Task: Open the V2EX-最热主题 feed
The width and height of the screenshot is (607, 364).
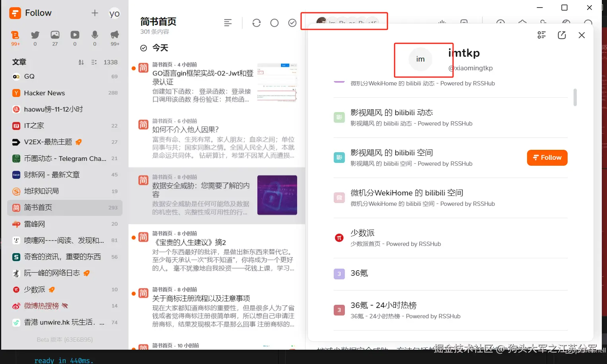Action: pos(65,142)
